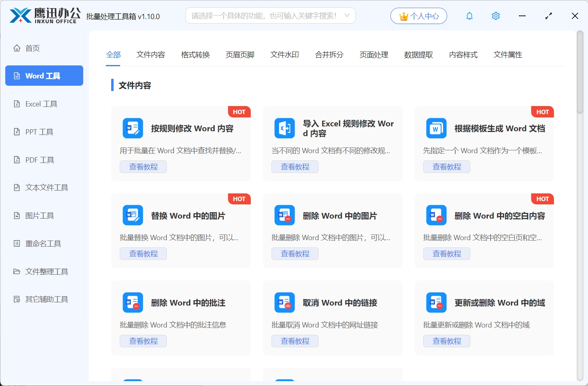
Task: Select the 替换 Word 中的图片 tool icon
Action: [x=132, y=215]
